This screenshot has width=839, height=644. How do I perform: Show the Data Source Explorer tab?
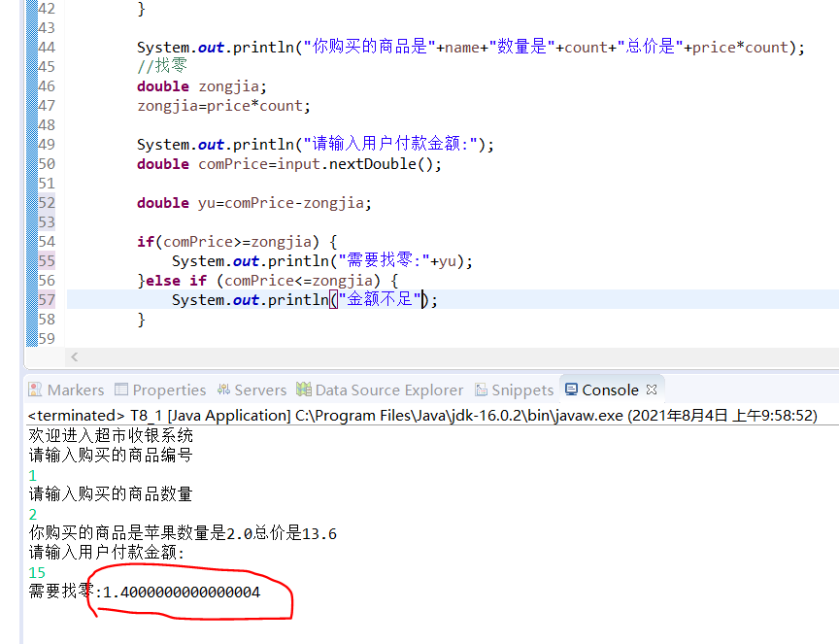tap(388, 390)
